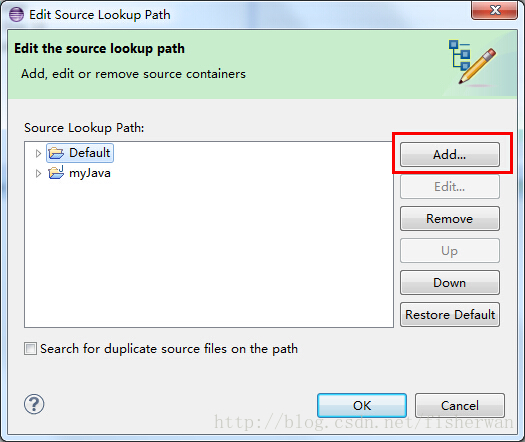The width and height of the screenshot is (525, 442).
Task: Click empty area of Source Lookup Path list
Action: (x=209, y=254)
